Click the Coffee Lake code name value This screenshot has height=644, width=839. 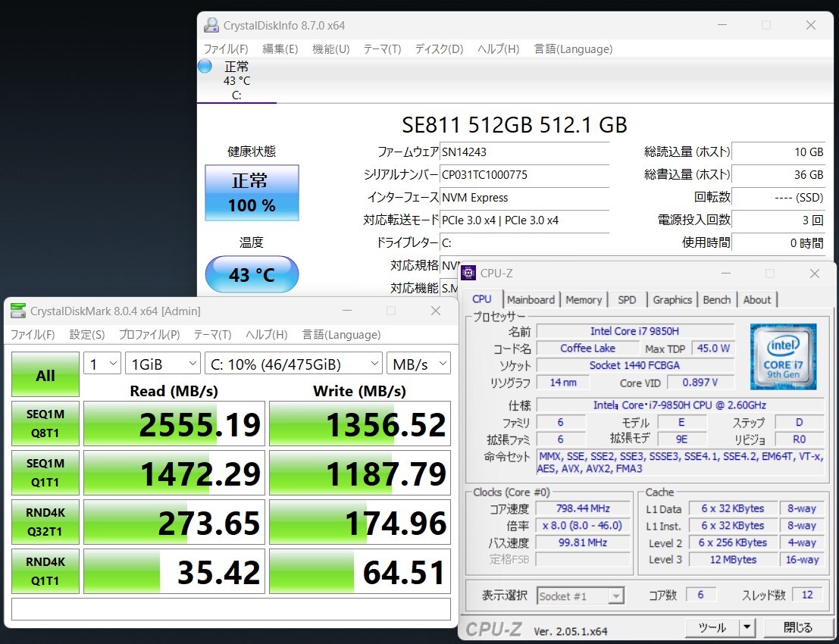pos(588,349)
